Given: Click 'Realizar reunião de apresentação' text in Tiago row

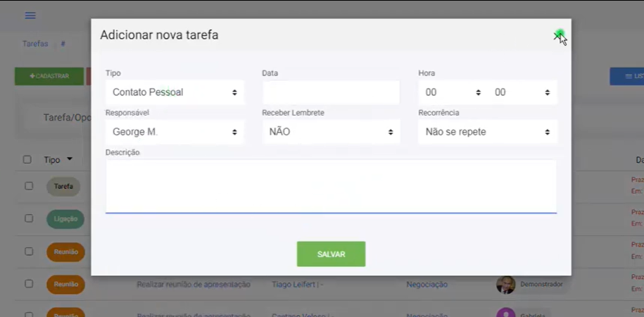Looking at the screenshot, I should pos(194,285).
